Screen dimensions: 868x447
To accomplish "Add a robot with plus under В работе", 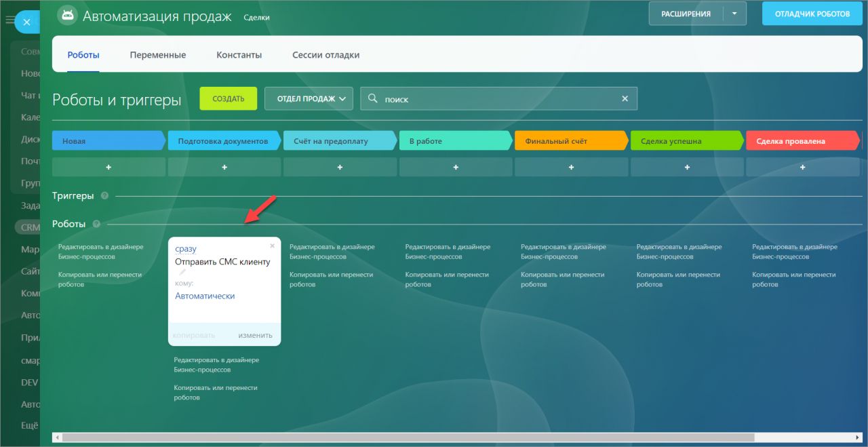I will [456, 167].
